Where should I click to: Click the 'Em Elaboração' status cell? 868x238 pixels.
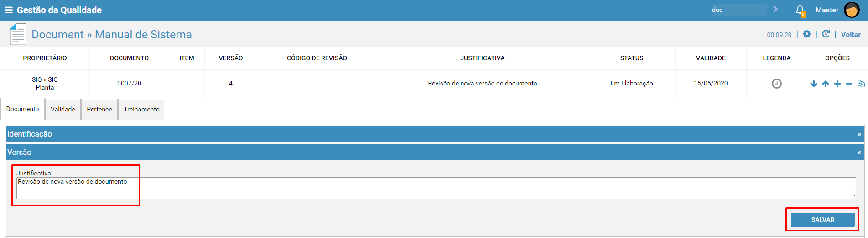(632, 83)
